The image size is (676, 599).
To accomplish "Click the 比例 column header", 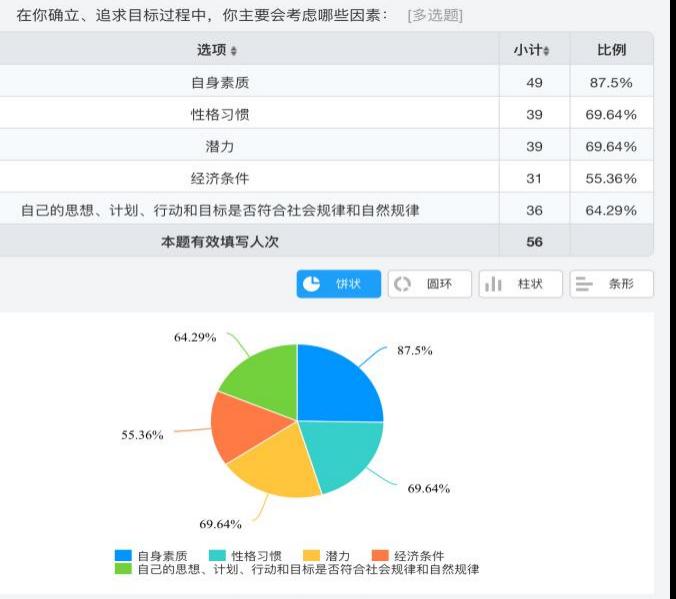I will pos(611,50).
